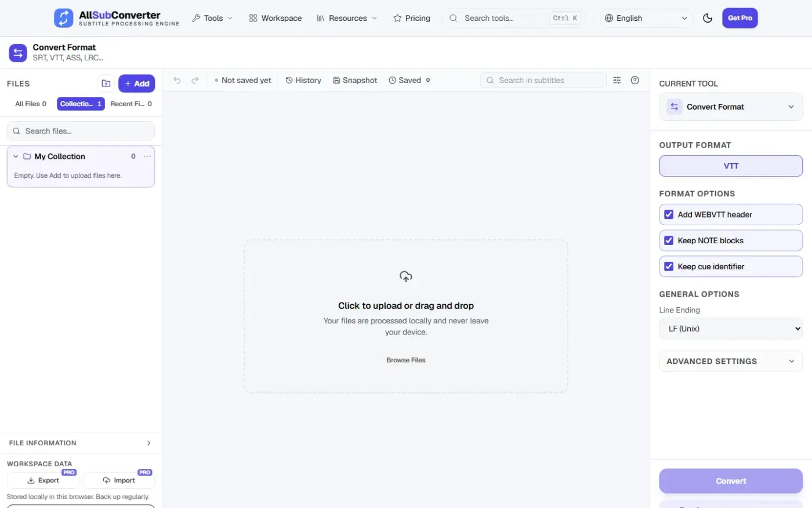Open the Line Ending LF (Unix) dropdown
This screenshot has height=508, width=812.
point(731,329)
